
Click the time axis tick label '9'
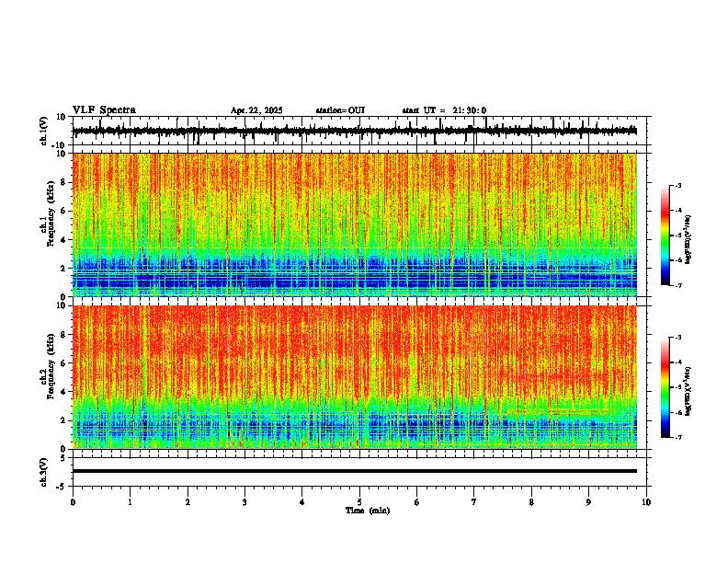(588, 502)
